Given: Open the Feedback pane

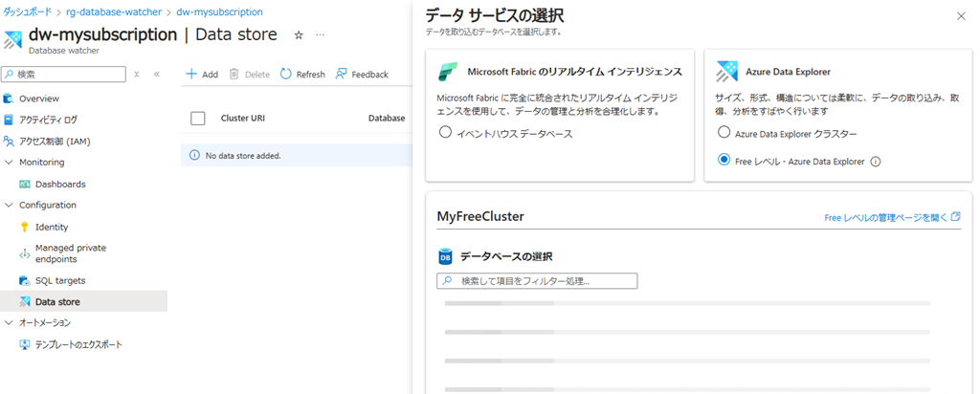Looking at the screenshot, I should (362, 75).
